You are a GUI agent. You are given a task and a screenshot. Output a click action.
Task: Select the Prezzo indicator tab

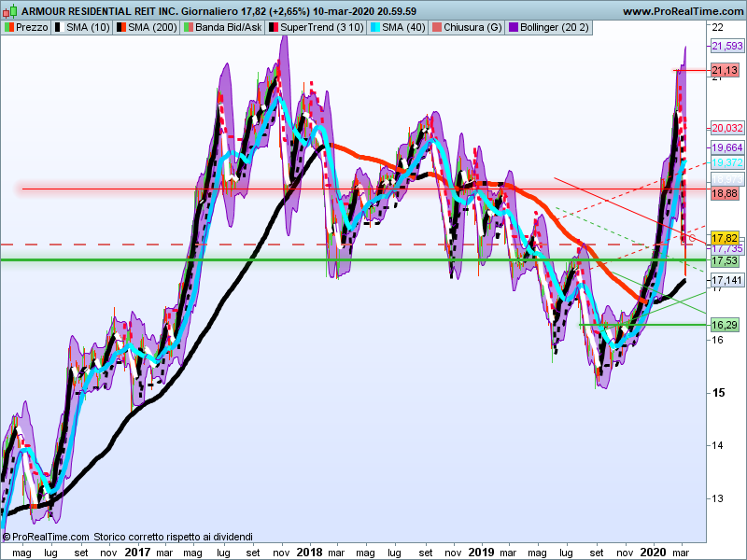coord(26,28)
